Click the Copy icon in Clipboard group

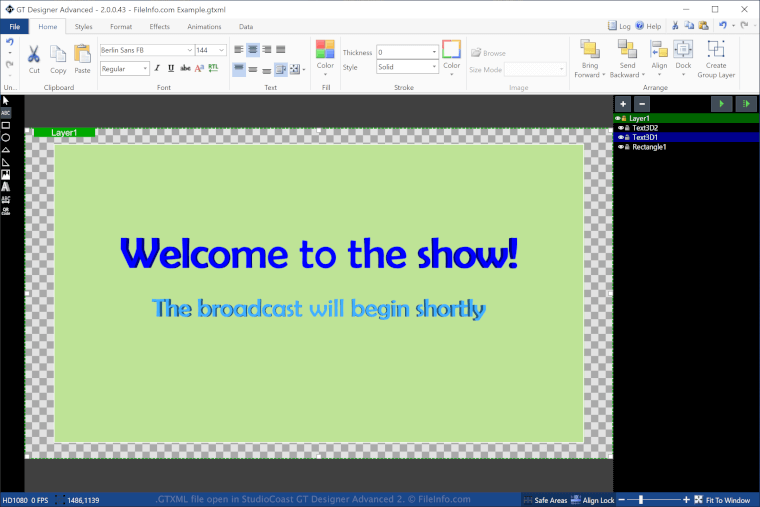58,54
